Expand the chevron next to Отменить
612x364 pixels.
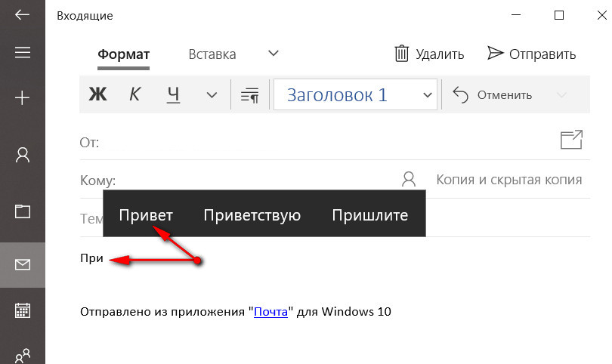point(561,95)
